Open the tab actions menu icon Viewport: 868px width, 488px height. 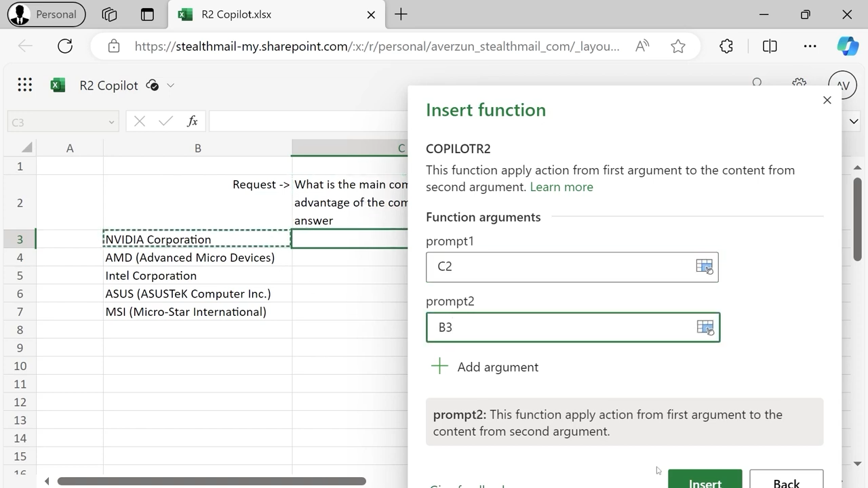[x=147, y=14]
